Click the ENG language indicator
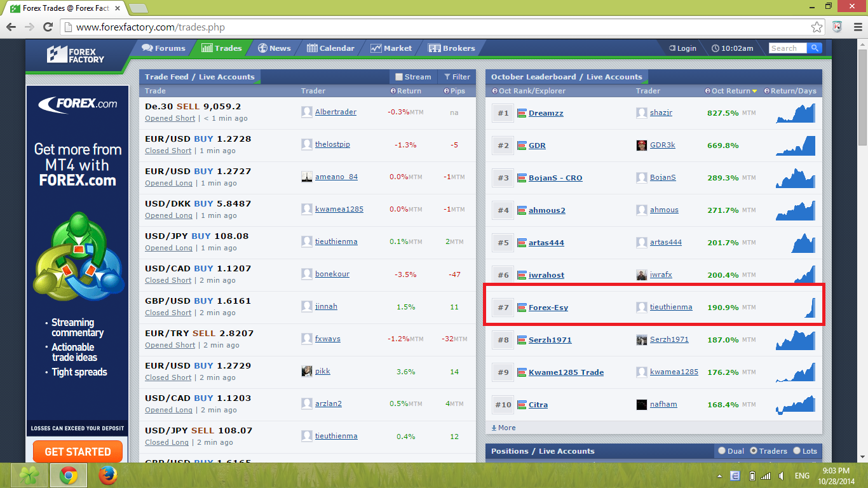The width and height of the screenshot is (868, 488). tap(802, 476)
